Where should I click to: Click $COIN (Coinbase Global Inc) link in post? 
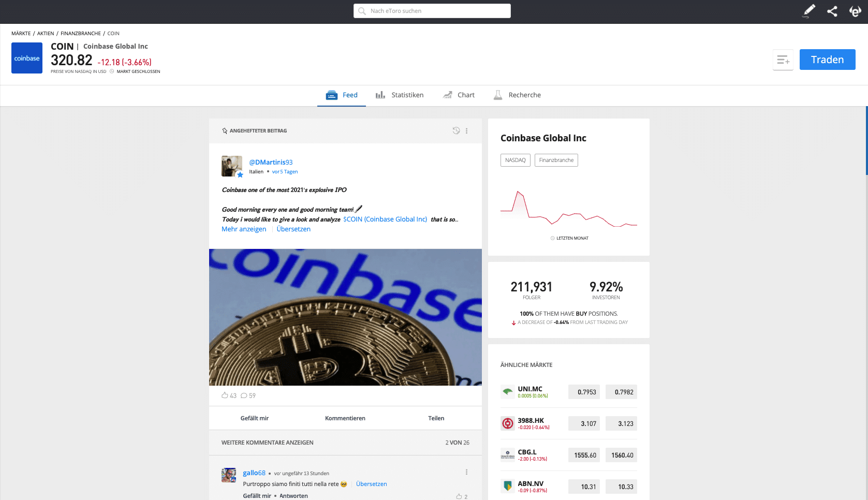tap(385, 219)
